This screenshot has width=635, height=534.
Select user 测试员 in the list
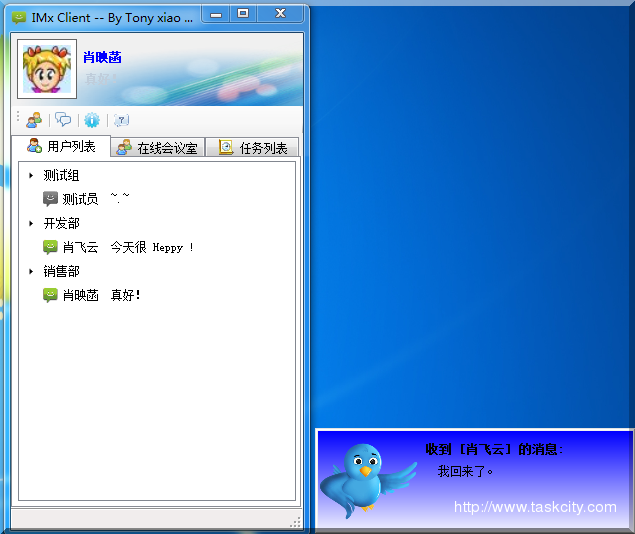pyautogui.click(x=80, y=199)
